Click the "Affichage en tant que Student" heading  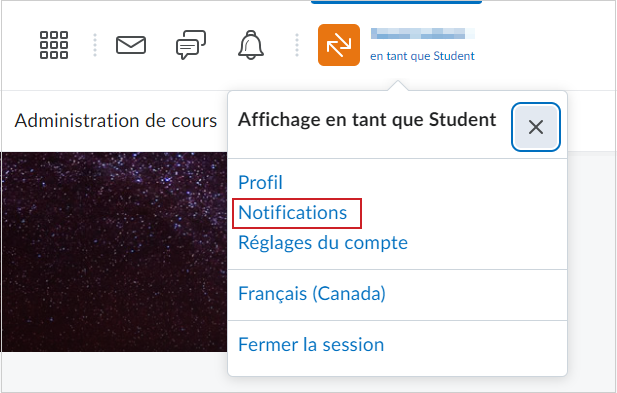(x=367, y=120)
